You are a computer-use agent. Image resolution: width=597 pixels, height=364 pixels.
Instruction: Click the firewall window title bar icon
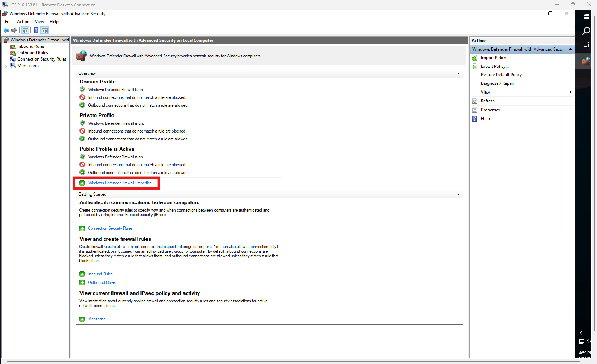[5, 13]
